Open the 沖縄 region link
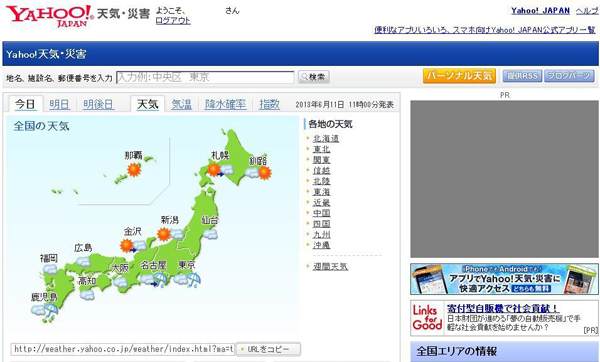The image size is (600, 362). [x=321, y=245]
